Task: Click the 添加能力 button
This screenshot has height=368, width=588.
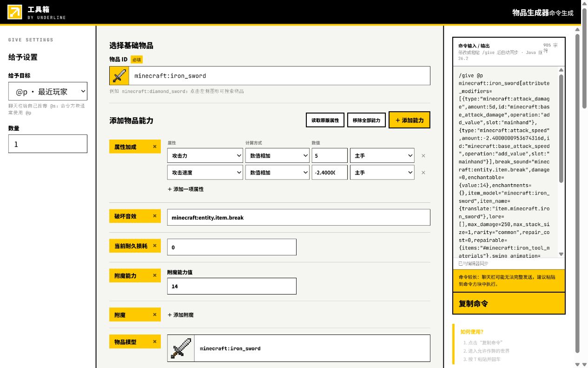Action: coord(410,120)
